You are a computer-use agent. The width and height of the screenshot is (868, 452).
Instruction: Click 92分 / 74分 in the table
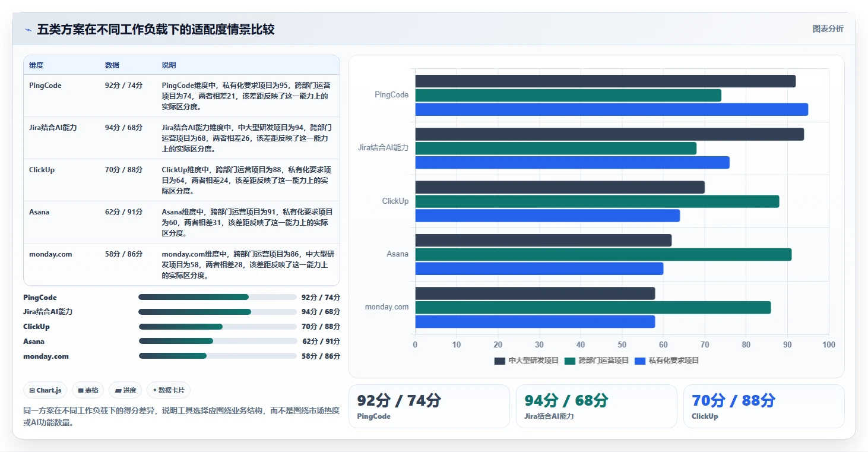pos(124,86)
